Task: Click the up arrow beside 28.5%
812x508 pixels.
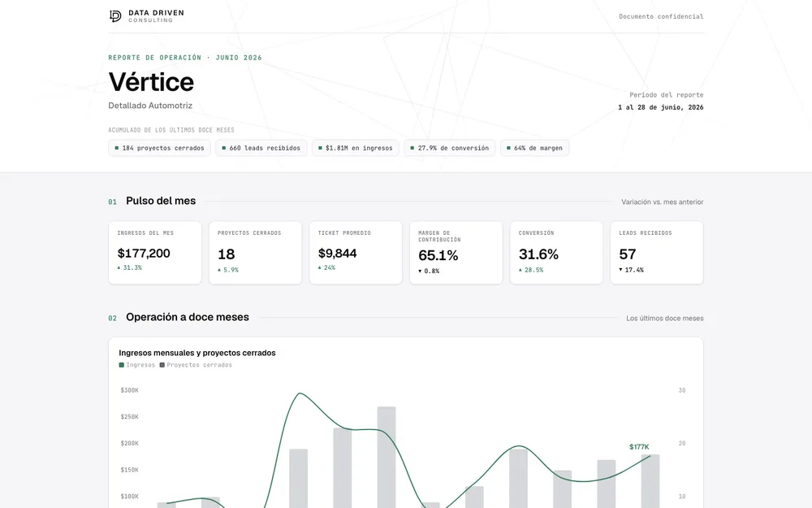Action: 520,270
